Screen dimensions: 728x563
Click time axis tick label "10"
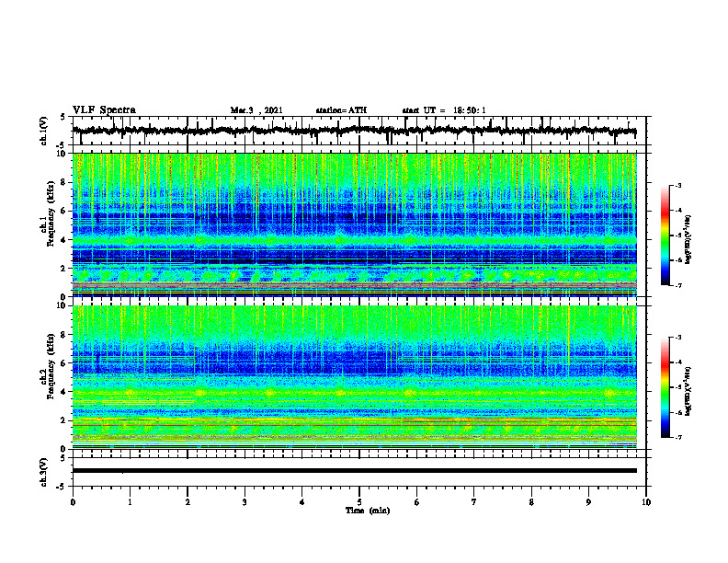[x=646, y=502]
